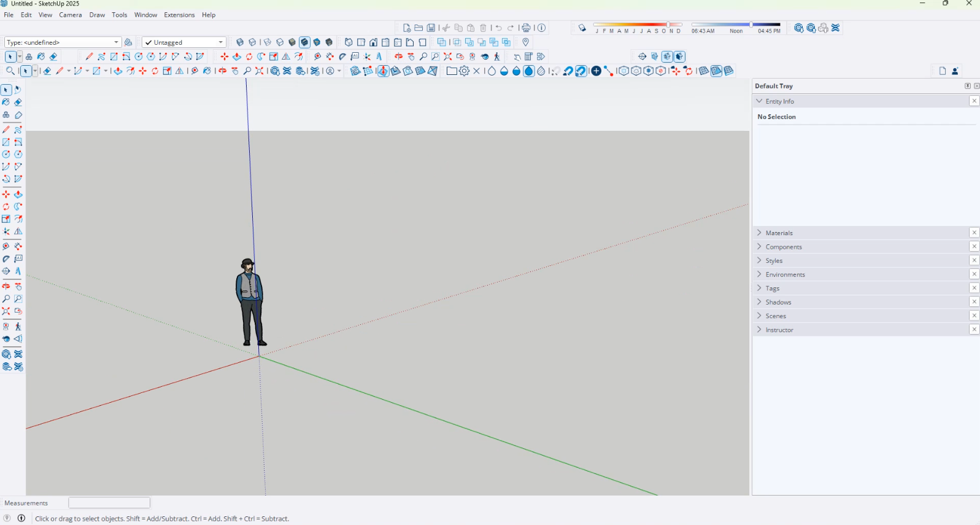Pick the Paint Bucket tool in left toolbar
The width and height of the screenshot is (980, 525).
click(6, 103)
